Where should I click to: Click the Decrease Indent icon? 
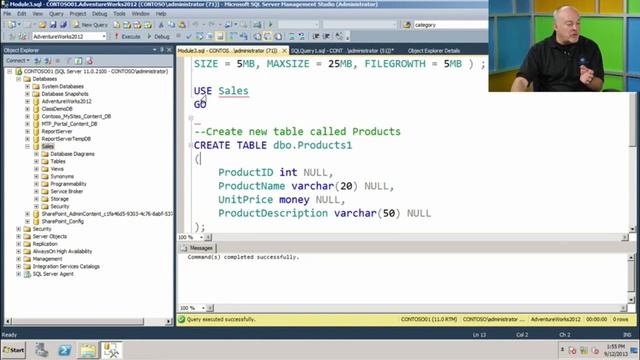tap(316, 36)
